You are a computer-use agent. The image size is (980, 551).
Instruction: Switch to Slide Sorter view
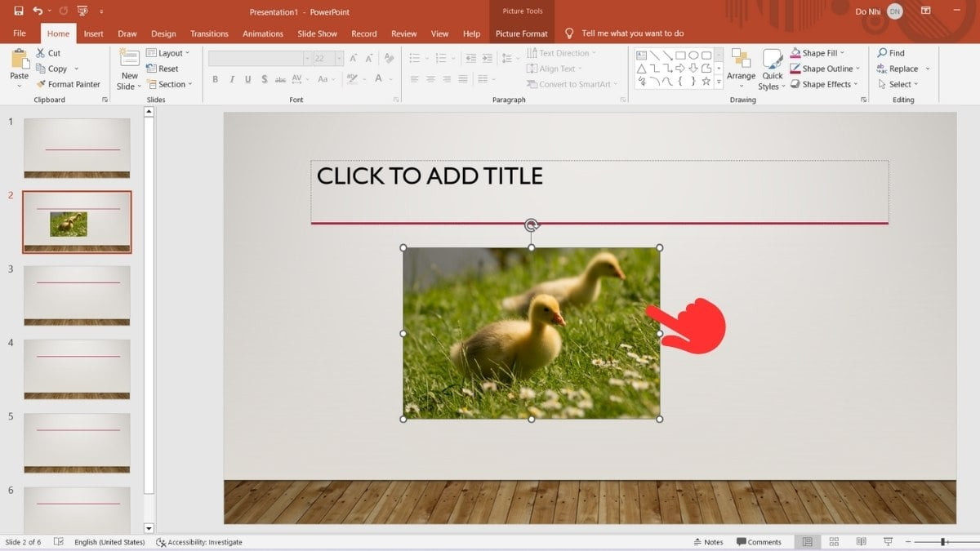[x=834, y=542]
